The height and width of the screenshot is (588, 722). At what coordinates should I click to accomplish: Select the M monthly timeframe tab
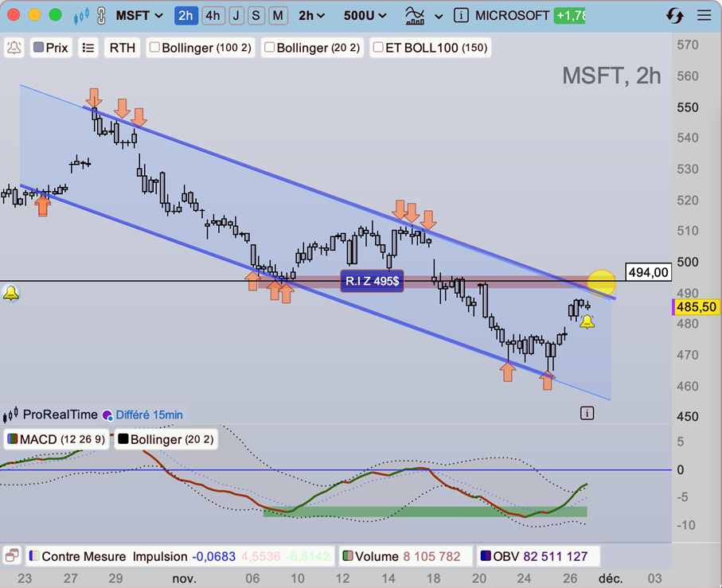(x=278, y=16)
